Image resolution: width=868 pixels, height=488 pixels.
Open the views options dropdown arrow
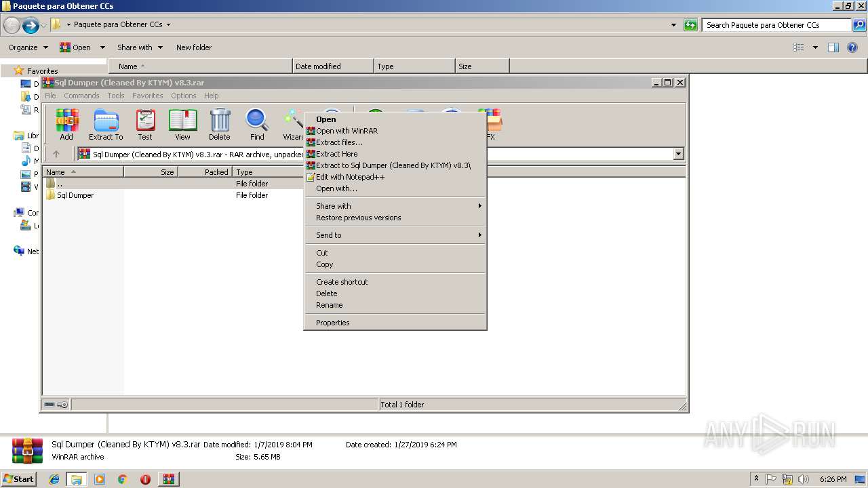click(815, 47)
